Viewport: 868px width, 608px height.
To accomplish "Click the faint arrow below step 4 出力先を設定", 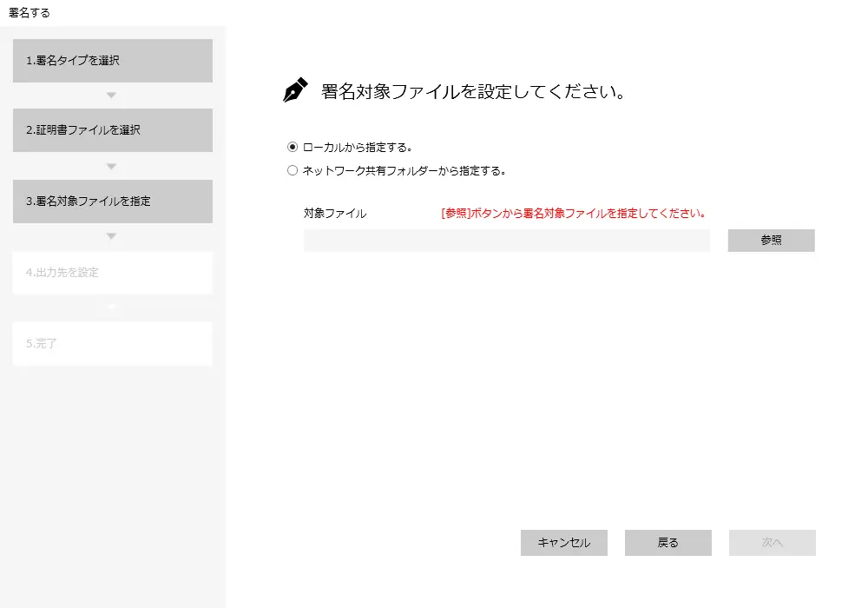I will click(x=111, y=307).
